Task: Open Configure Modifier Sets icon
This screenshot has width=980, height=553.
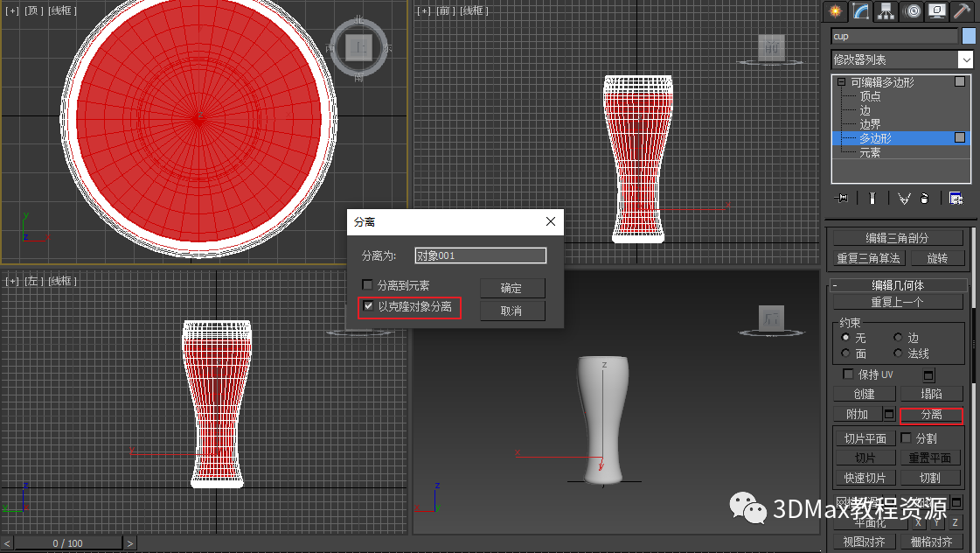Action: (x=956, y=199)
